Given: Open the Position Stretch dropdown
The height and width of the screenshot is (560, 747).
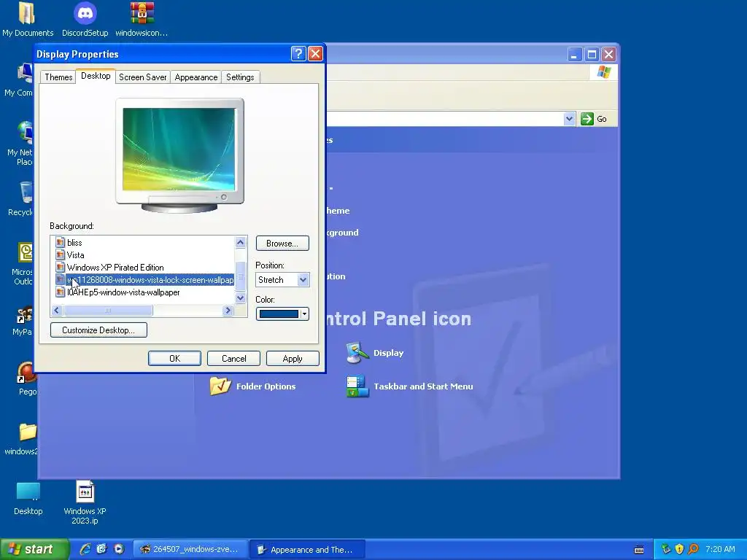Looking at the screenshot, I should tap(303, 279).
